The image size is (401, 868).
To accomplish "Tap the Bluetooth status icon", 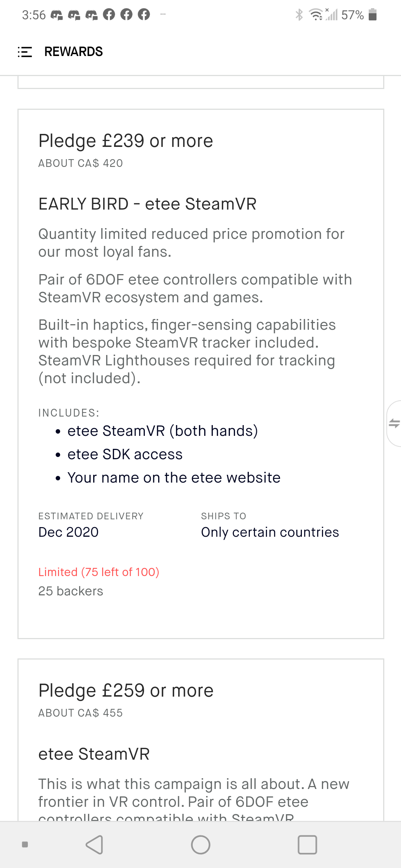I will [x=299, y=15].
